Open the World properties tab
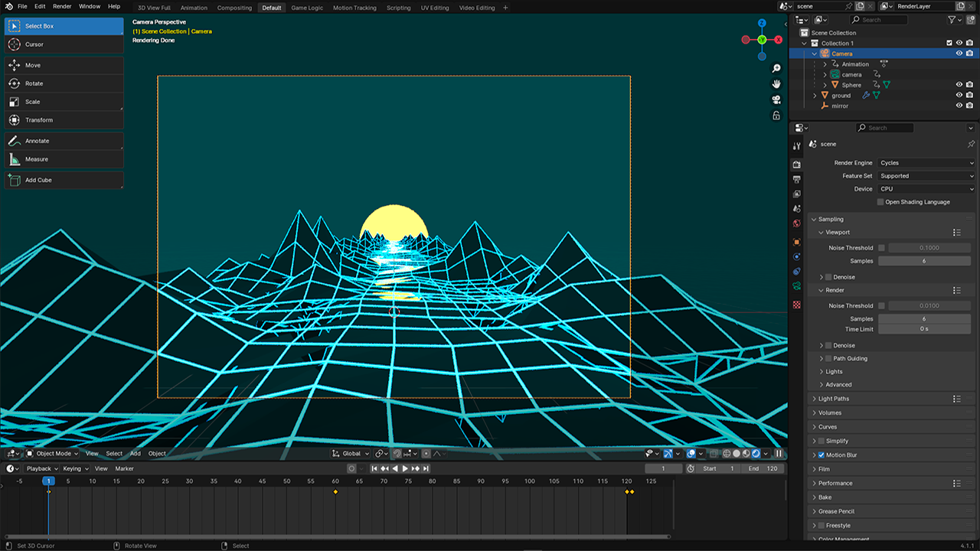Screen dimensions: 980x551 (x=797, y=223)
